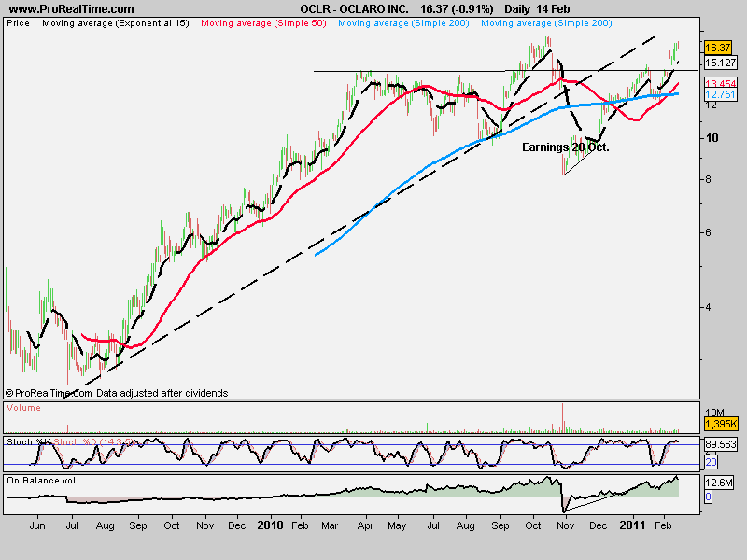747x560 pixels.
Task: Click the tall volume spike bar
Action: [x=563, y=417]
